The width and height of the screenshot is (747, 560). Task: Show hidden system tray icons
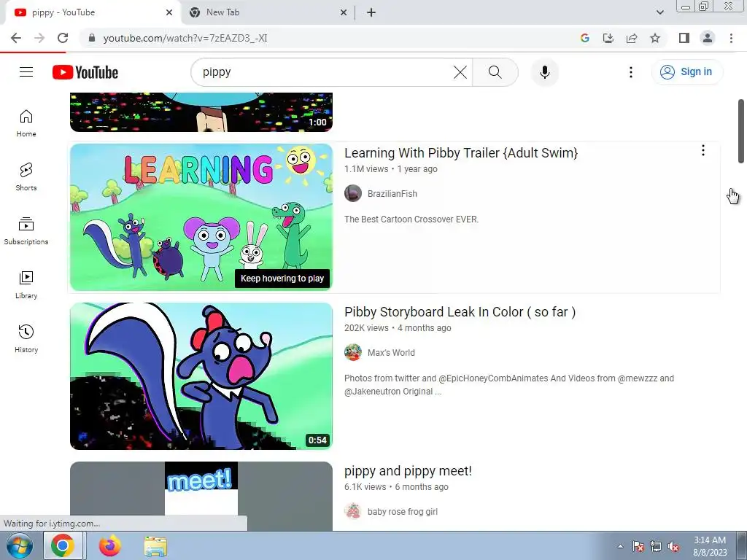(x=620, y=546)
